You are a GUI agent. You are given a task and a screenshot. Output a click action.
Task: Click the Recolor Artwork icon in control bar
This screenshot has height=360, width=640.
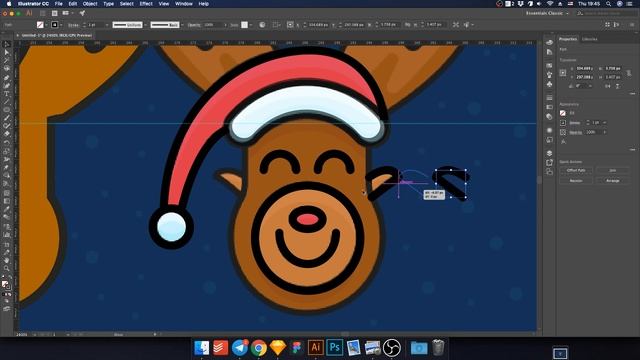pos(262,25)
